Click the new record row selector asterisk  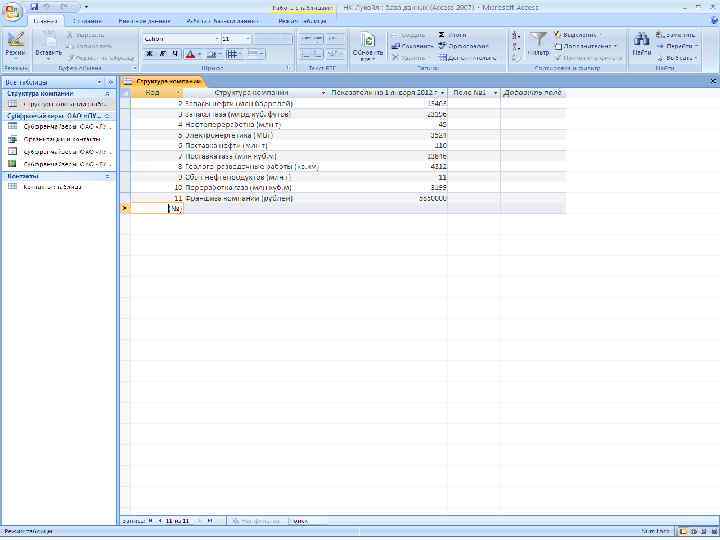point(125,209)
